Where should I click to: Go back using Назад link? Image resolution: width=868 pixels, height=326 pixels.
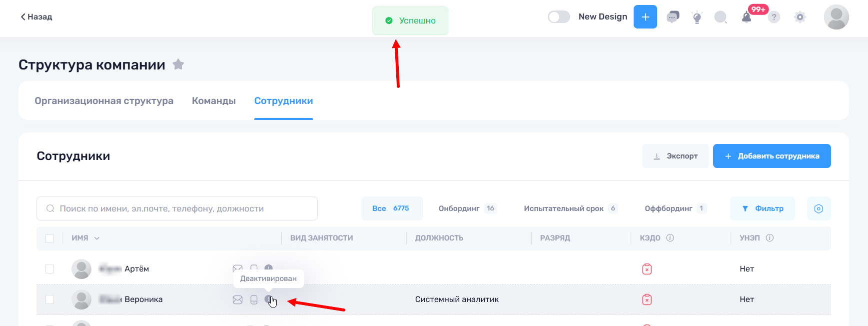coord(36,17)
